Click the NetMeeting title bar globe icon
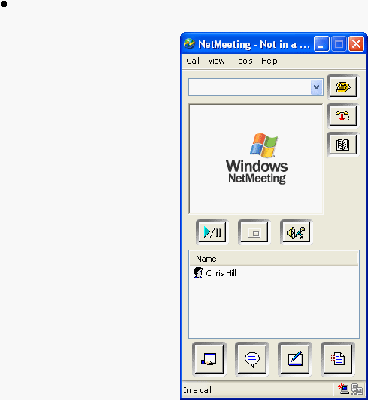Image resolution: width=368 pixels, height=400 pixels. [x=189, y=44]
